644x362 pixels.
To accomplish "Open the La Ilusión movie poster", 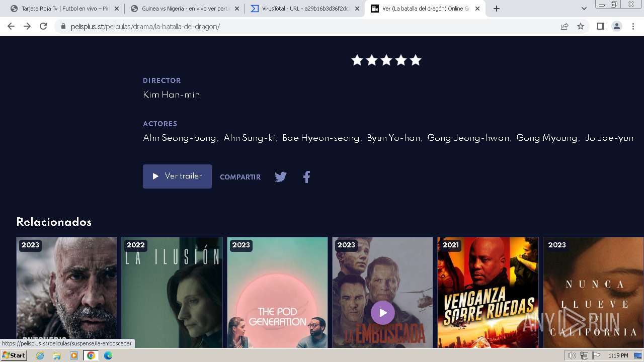I will (172, 293).
